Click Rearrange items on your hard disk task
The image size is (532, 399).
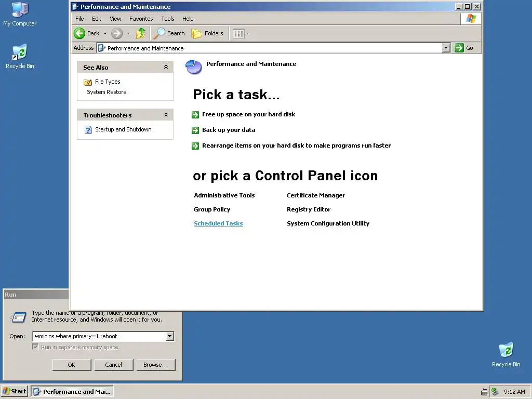pos(297,145)
